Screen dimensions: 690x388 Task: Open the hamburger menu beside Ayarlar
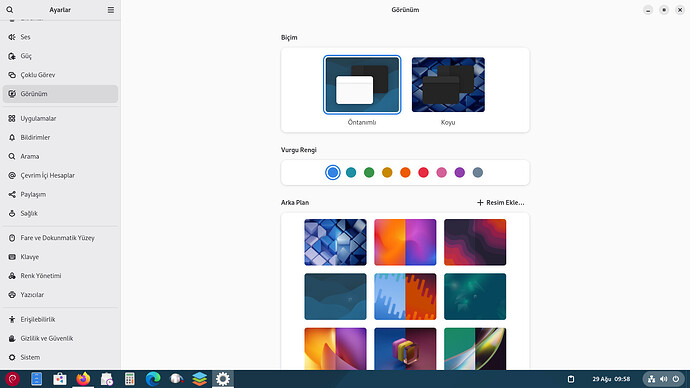click(111, 10)
